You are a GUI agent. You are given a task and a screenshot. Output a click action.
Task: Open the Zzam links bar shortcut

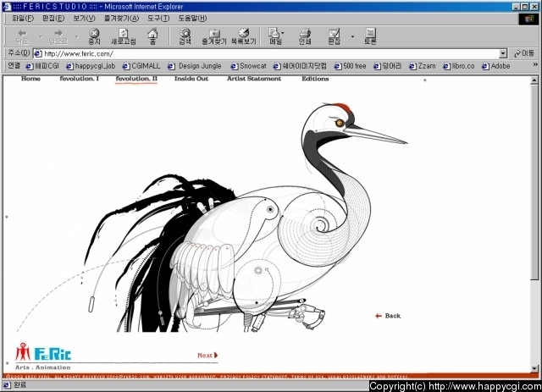(422, 66)
